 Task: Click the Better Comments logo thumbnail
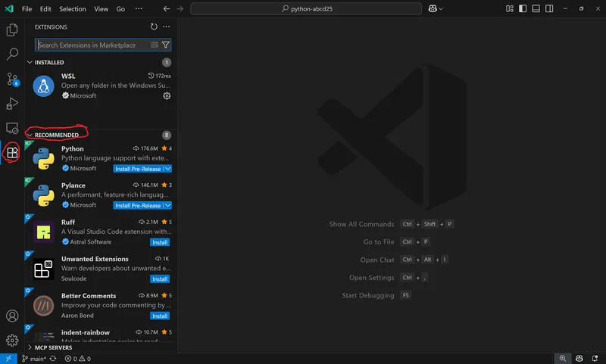pos(43,305)
